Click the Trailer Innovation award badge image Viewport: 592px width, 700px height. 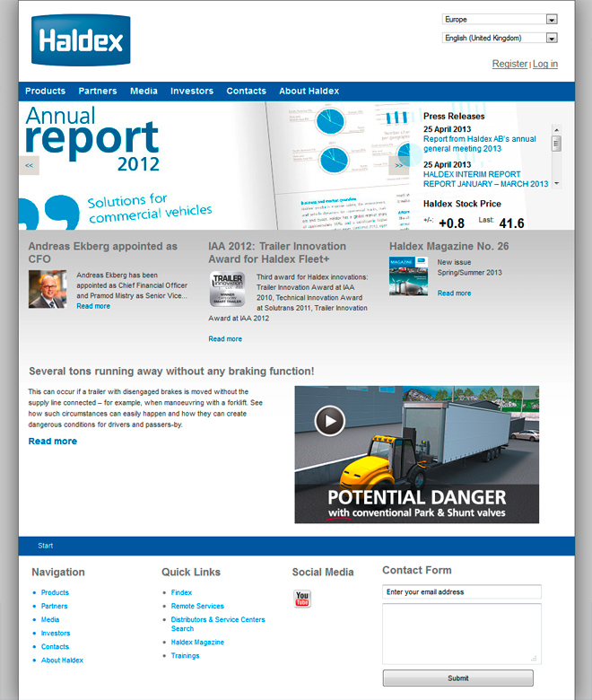point(228,289)
